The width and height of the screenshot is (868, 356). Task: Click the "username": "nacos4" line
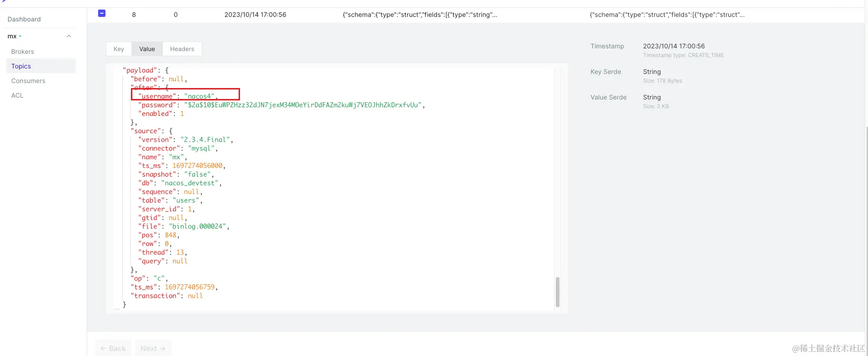pyautogui.click(x=178, y=96)
